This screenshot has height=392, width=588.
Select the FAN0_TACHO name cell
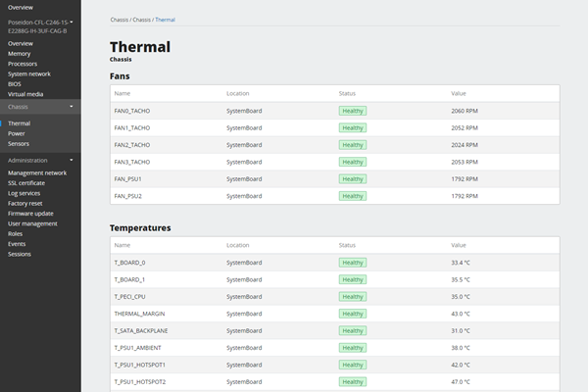coord(132,111)
